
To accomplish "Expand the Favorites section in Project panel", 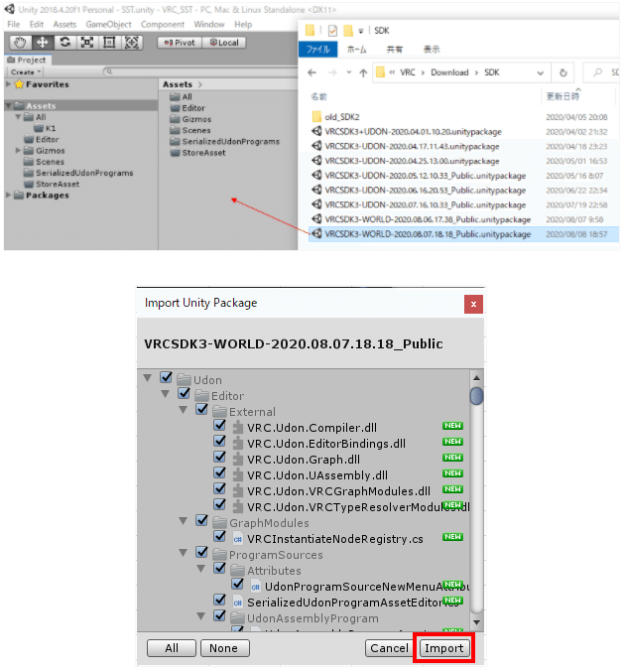I will point(9,84).
